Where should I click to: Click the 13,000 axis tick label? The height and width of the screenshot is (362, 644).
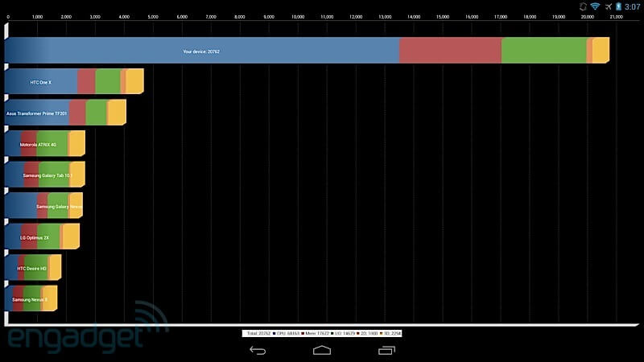[x=385, y=17]
